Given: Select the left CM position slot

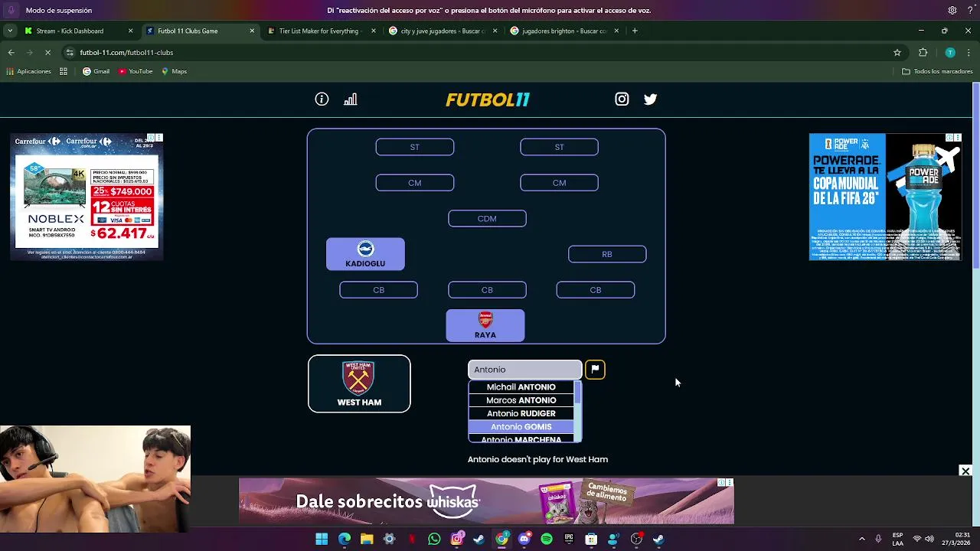Looking at the screenshot, I should (x=415, y=183).
